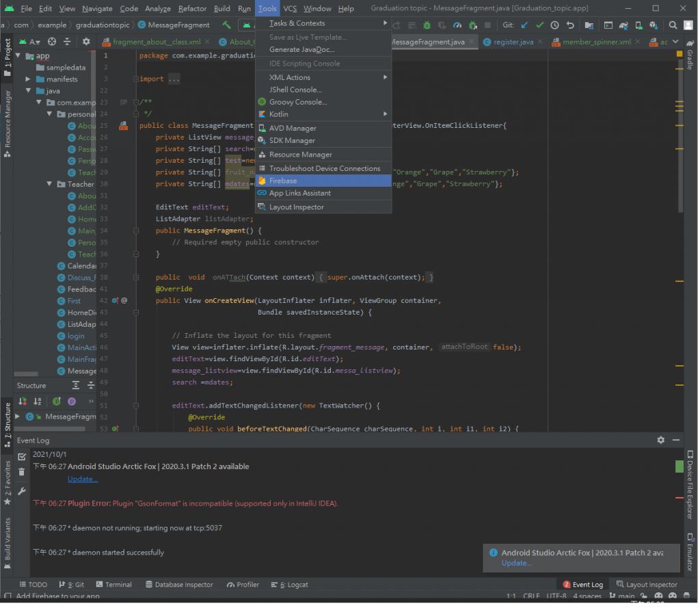
Task: Open SDK Manager from Tools menu
Action: point(292,140)
